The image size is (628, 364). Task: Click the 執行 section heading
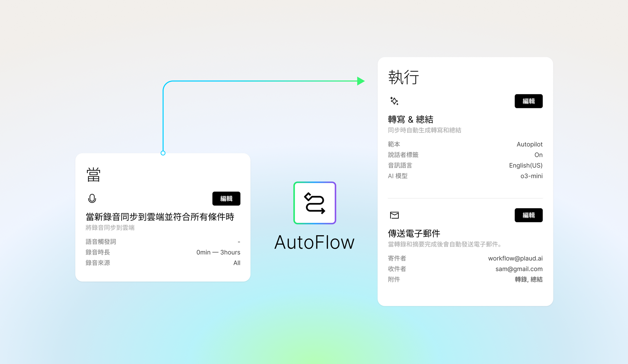[x=404, y=77]
